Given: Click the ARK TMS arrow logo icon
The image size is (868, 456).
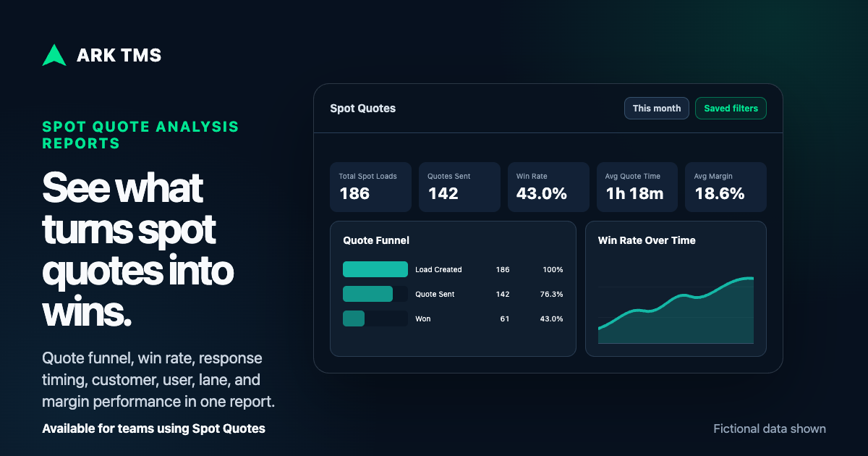Looking at the screenshot, I should 54,55.
